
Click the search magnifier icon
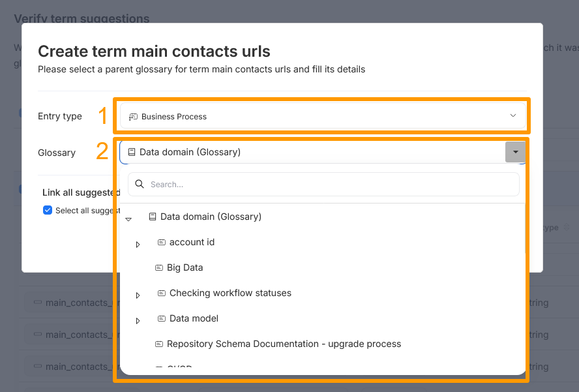(140, 185)
